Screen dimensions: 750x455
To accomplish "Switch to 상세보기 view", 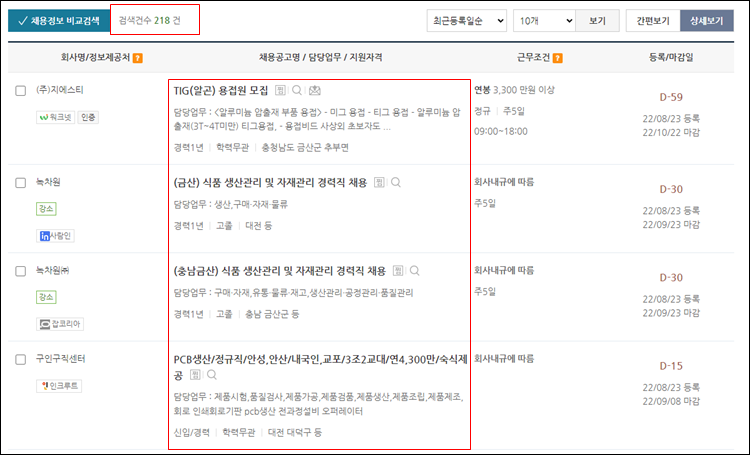I will point(706,21).
